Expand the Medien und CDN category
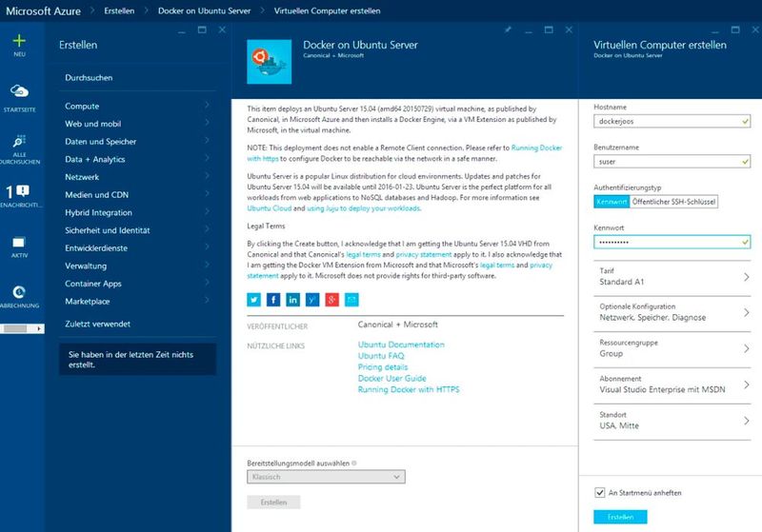 click(x=137, y=195)
